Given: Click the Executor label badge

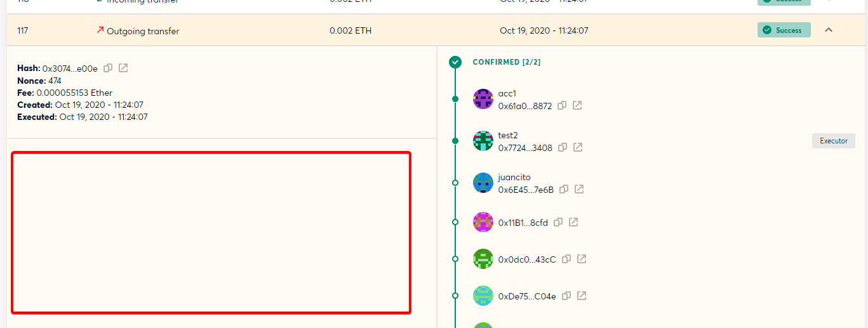Looking at the screenshot, I should tap(833, 141).
